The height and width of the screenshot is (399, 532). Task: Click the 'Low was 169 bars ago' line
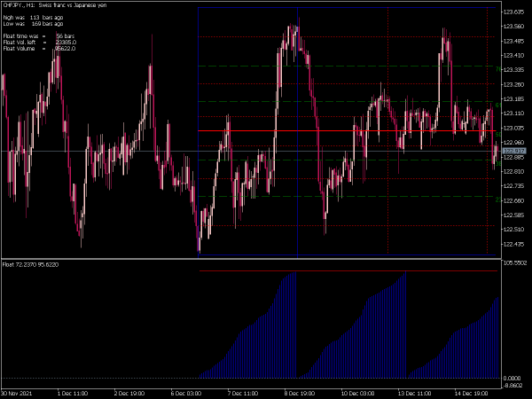[x=33, y=24]
